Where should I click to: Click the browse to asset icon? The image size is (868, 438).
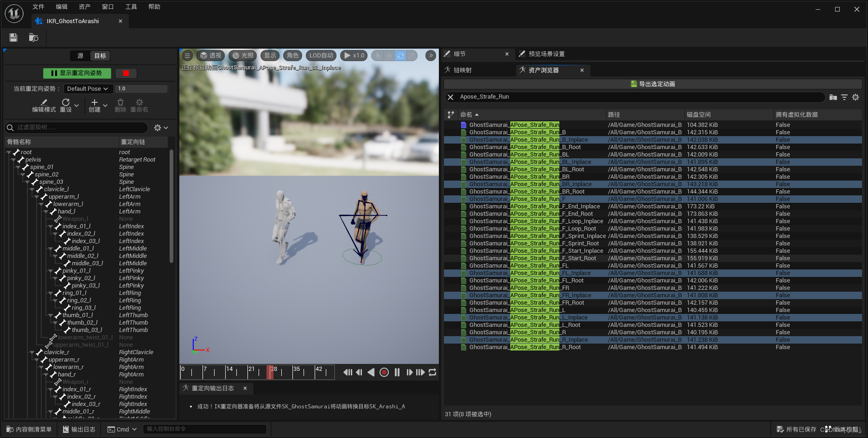(x=33, y=38)
